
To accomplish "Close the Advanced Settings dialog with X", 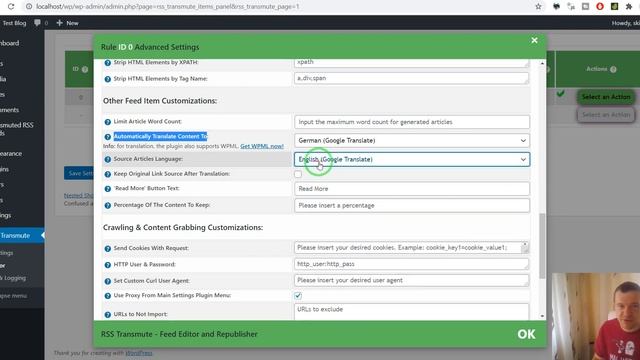I will click(534, 40).
